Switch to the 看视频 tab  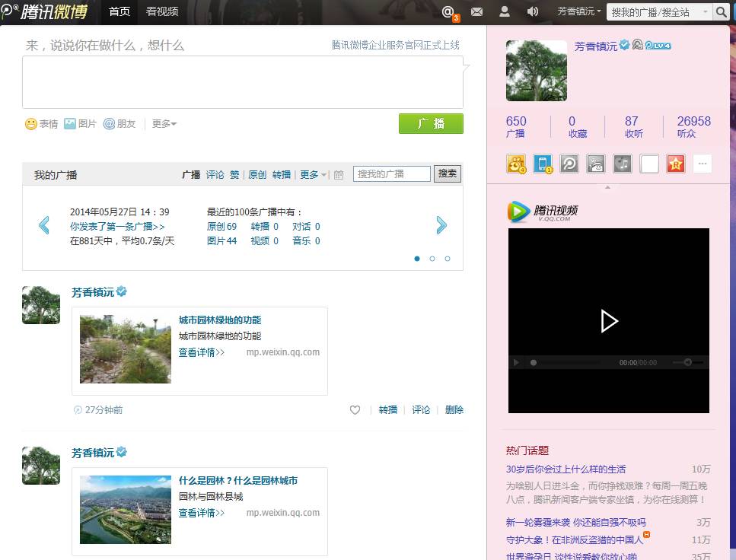(x=162, y=11)
